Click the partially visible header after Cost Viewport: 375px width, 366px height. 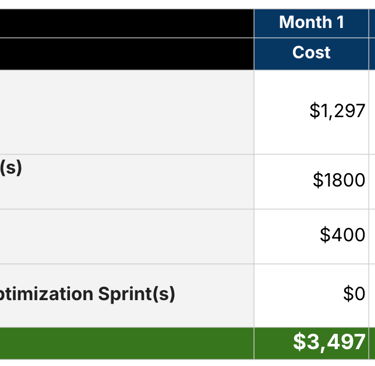(x=372, y=53)
